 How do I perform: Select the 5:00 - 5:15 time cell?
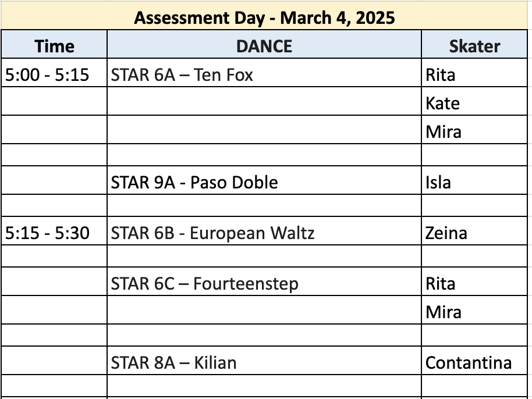(54, 73)
